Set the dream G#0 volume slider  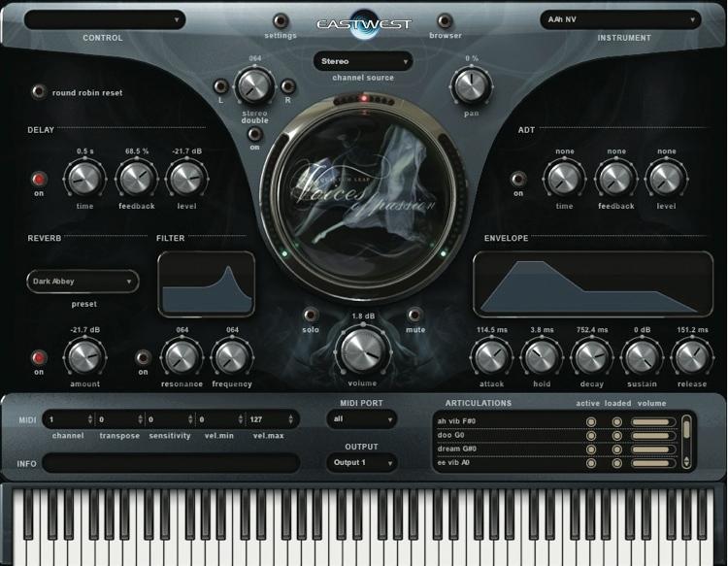(x=653, y=449)
